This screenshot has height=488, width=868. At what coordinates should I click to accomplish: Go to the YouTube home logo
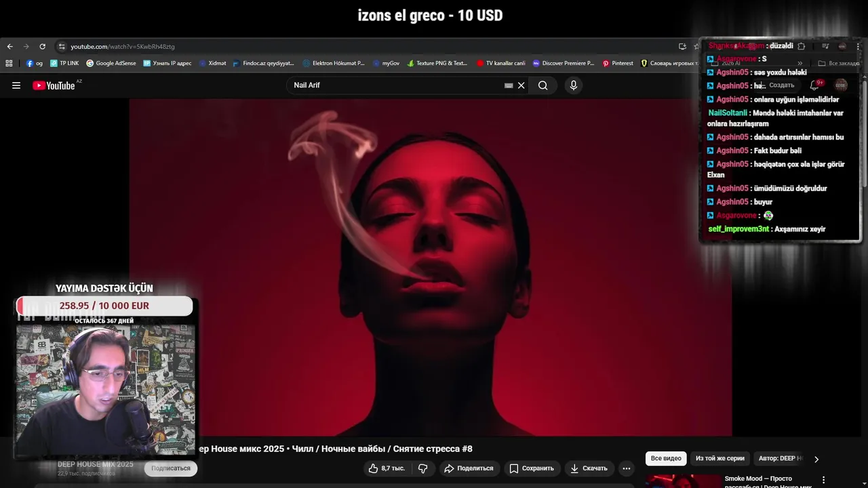[54, 85]
